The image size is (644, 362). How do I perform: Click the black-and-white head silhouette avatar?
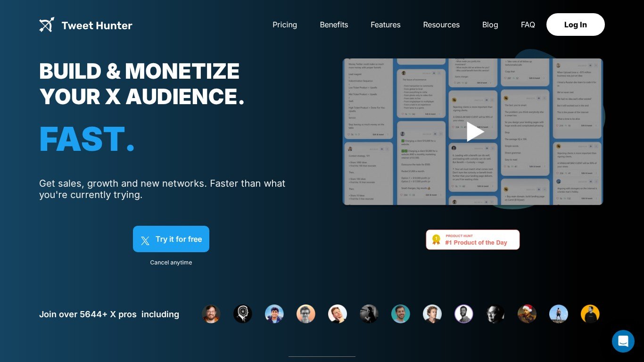point(243,314)
